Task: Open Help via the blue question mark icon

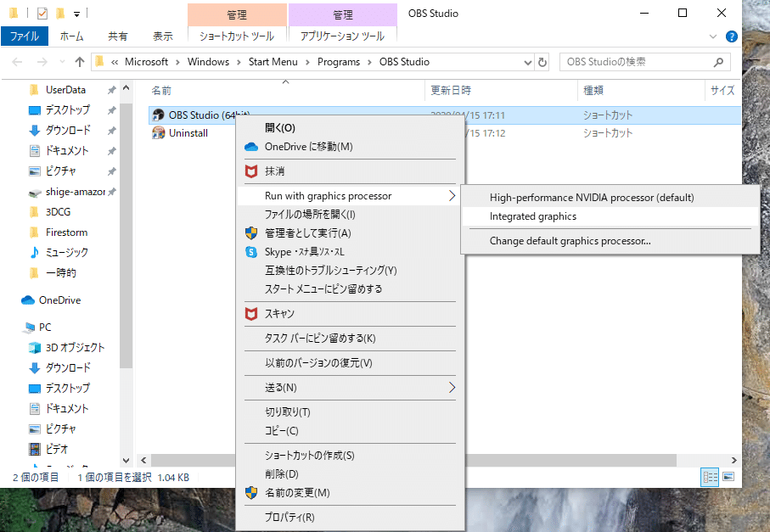Action: 732,36
